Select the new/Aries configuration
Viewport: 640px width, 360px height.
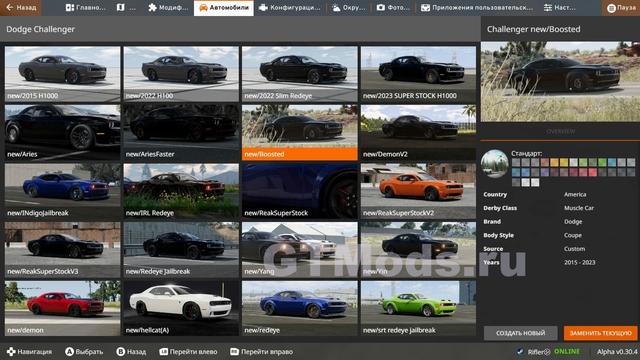(x=62, y=132)
